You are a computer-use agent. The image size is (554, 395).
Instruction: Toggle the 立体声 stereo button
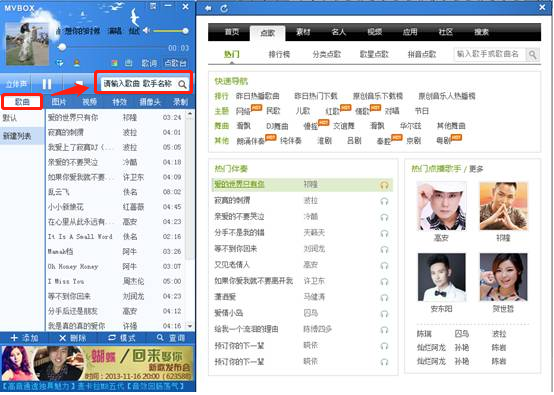[x=16, y=84]
